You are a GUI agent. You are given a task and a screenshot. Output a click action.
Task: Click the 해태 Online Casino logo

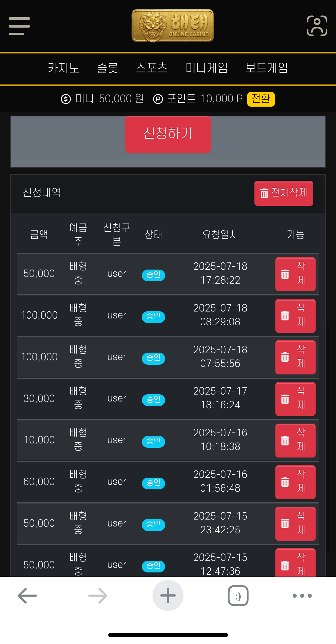pyautogui.click(x=173, y=26)
